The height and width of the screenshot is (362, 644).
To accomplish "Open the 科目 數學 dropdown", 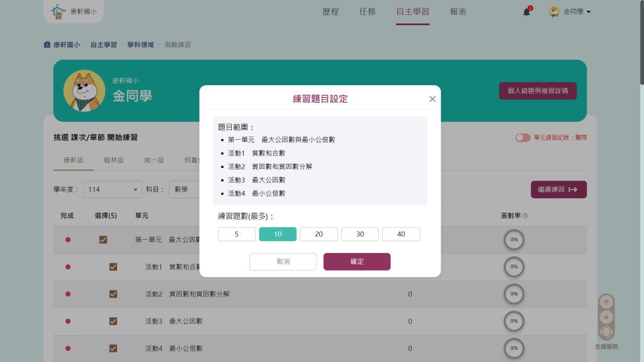I will (x=184, y=189).
